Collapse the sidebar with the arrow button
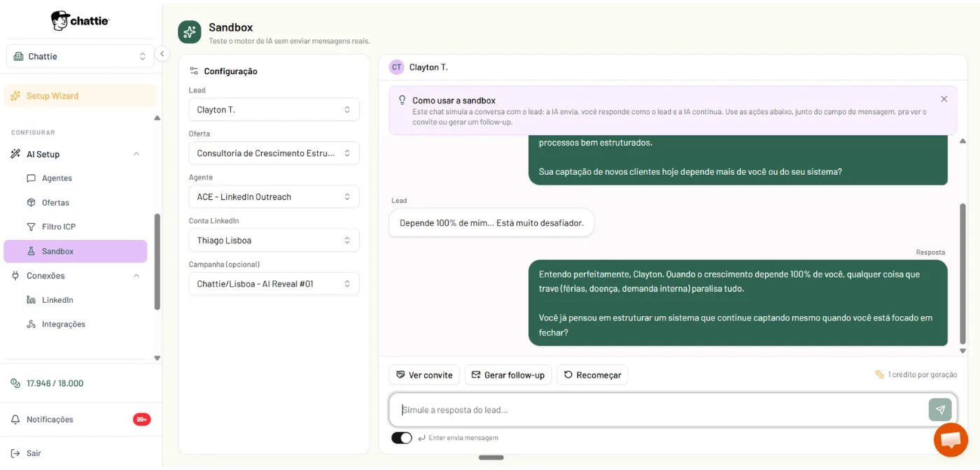 [x=162, y=54]
